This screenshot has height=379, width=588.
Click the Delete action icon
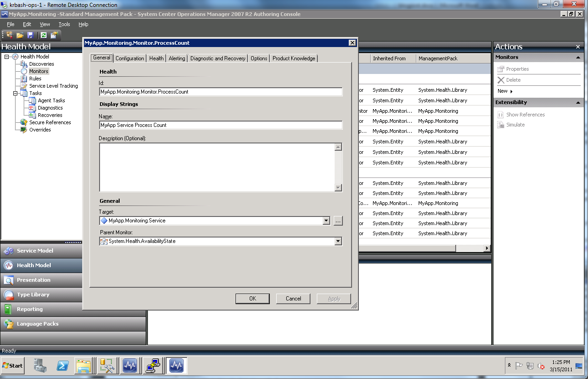[501, 80]
